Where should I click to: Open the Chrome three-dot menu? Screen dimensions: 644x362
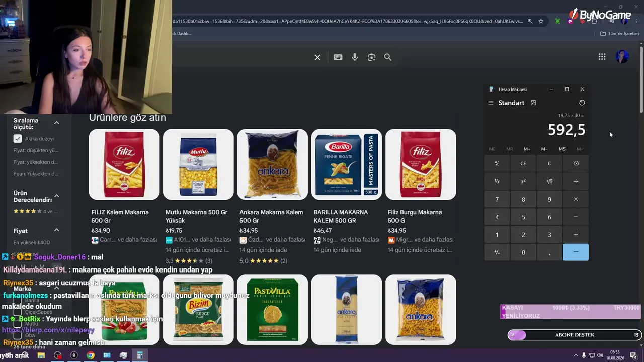635,21
